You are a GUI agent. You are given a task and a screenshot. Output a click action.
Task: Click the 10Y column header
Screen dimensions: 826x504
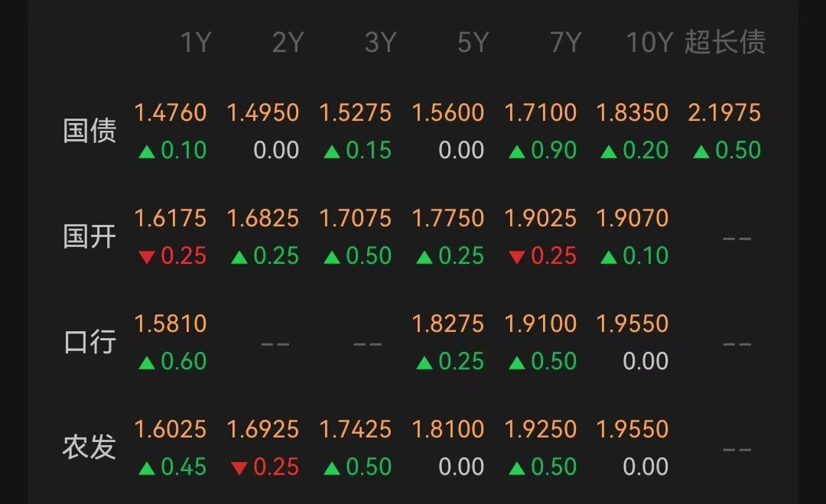coord(649,42)
